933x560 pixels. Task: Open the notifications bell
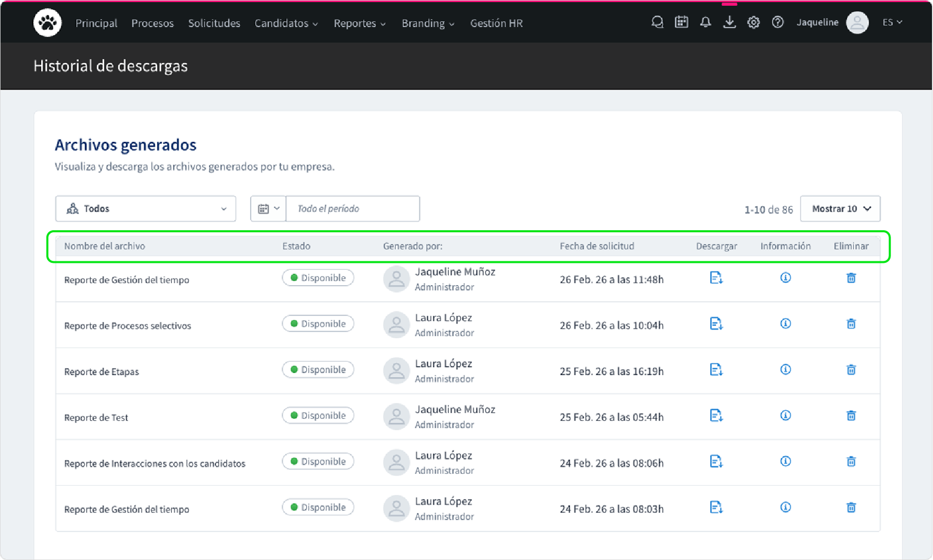[x=705, y=22]
